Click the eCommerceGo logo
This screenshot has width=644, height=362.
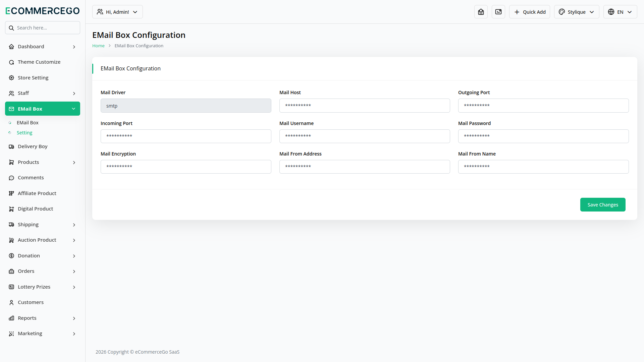[43, 11]
